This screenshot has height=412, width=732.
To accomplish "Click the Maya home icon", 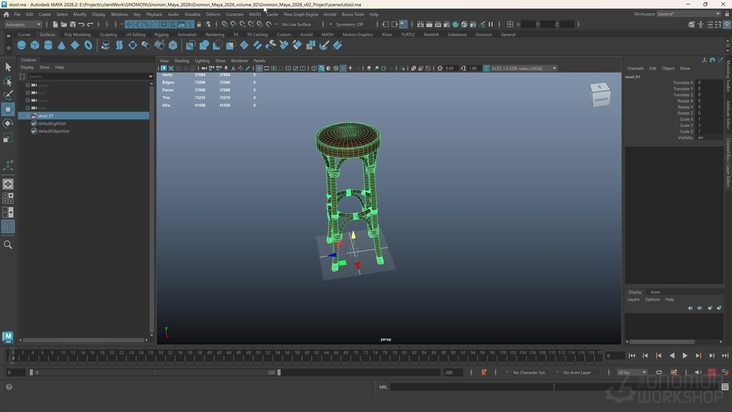I will point(6,14).
